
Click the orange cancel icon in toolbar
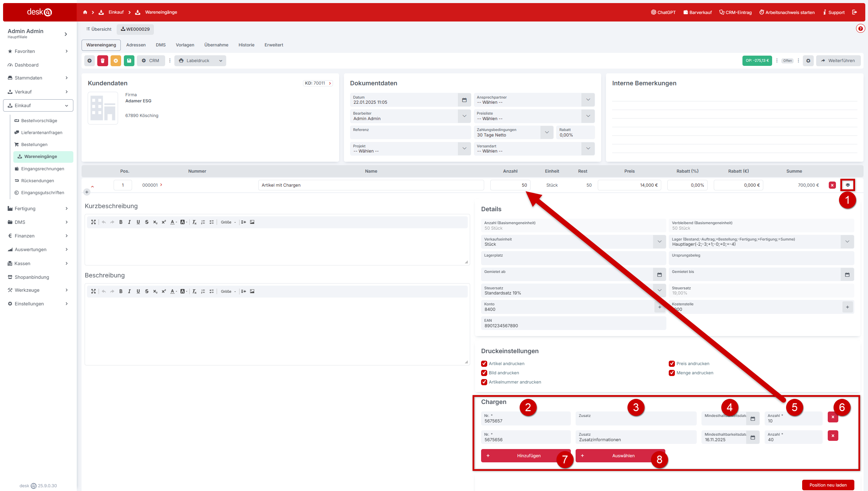click(116, 61)
